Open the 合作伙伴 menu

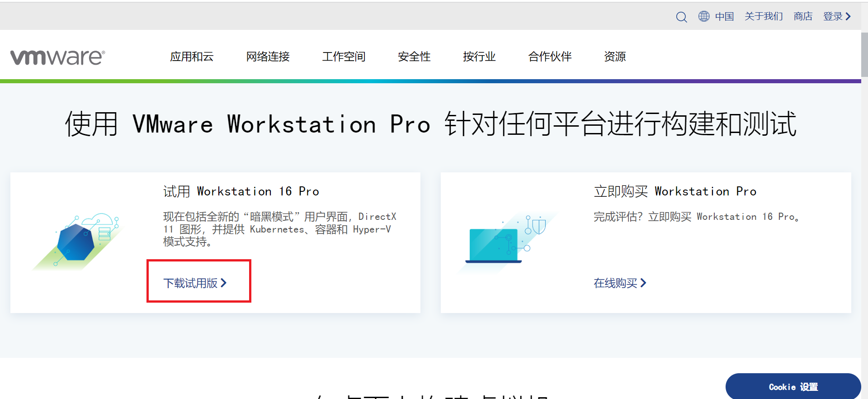550,57
